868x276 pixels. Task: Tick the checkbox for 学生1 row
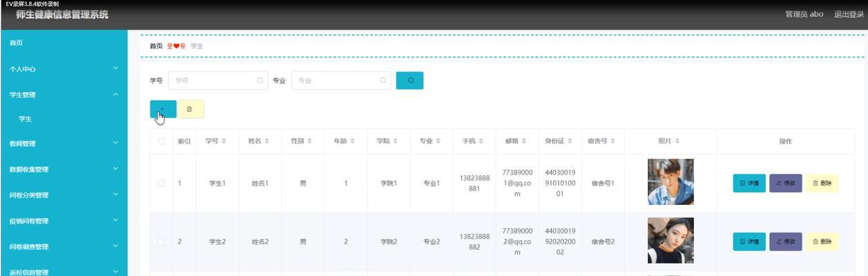point(162,184)
